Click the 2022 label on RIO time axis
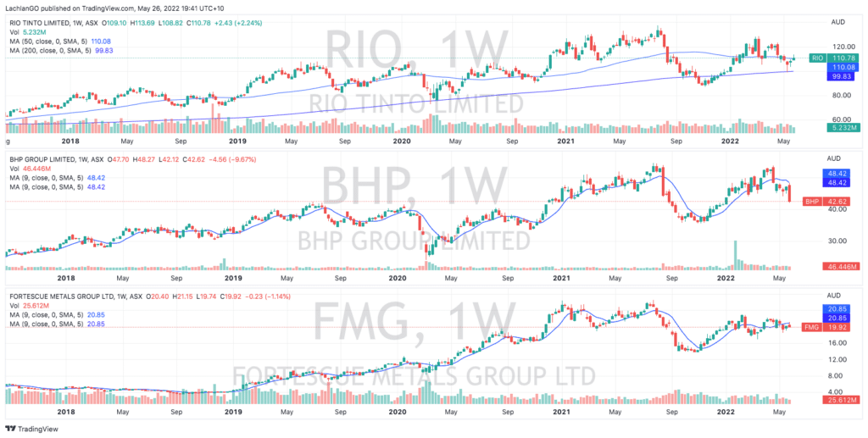 (729, 141)
